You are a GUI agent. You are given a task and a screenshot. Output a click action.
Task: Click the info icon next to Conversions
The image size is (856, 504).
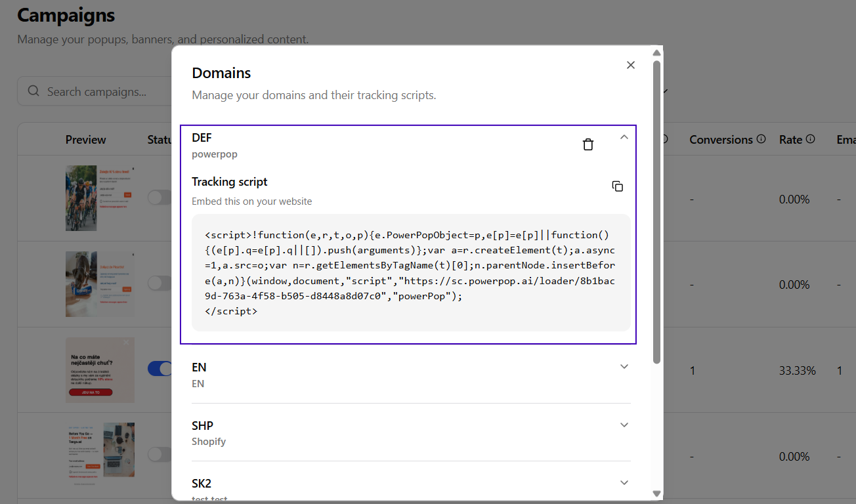click(x=761, y=139)
